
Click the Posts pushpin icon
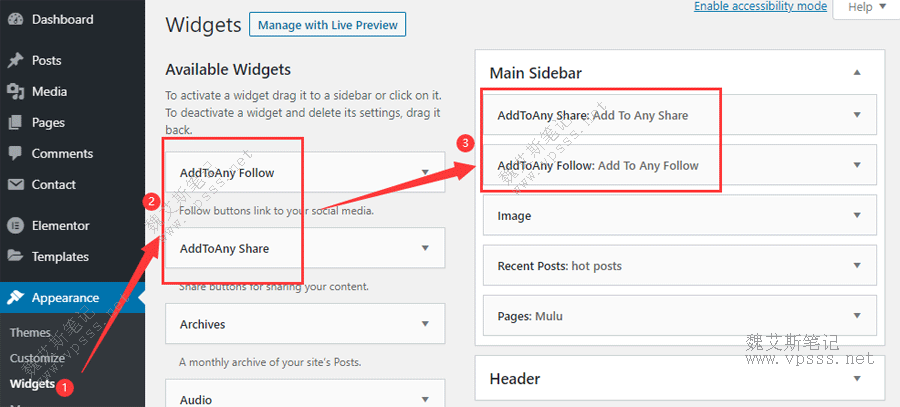(x=15, y=60)
